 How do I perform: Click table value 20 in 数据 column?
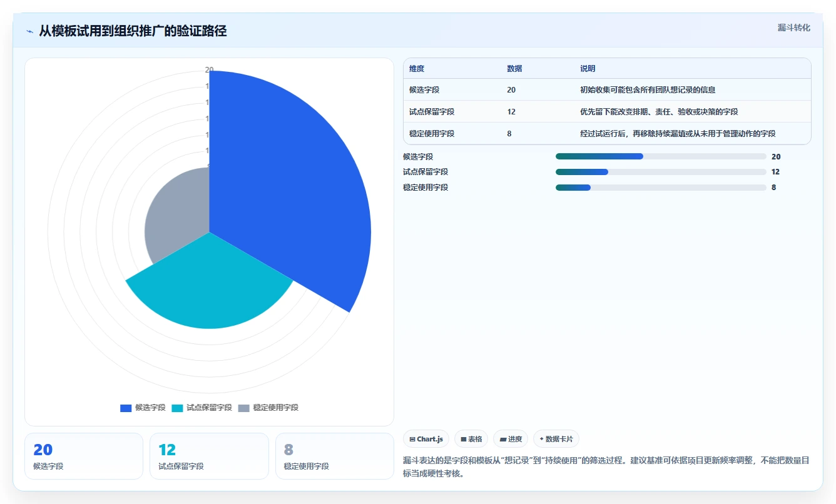511,90
